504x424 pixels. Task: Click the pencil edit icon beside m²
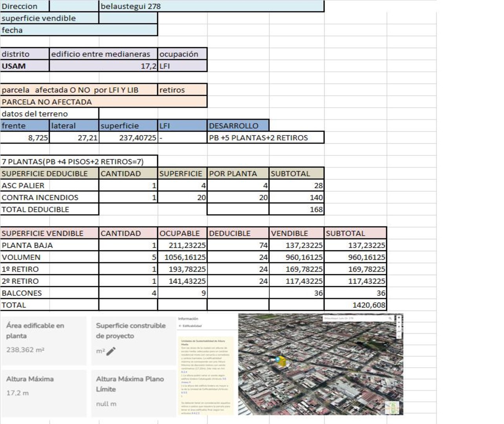(x=111, y=351)
